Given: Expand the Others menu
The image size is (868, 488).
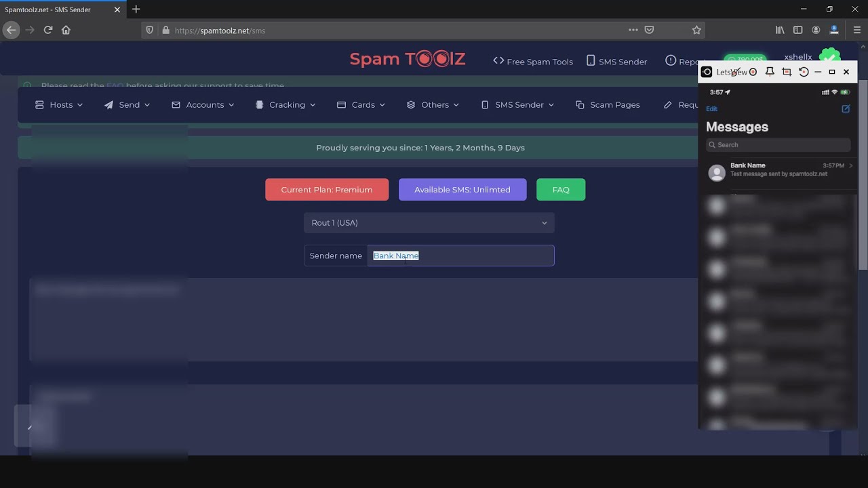Looking at the screenshot, I should (x=433, y=104).
